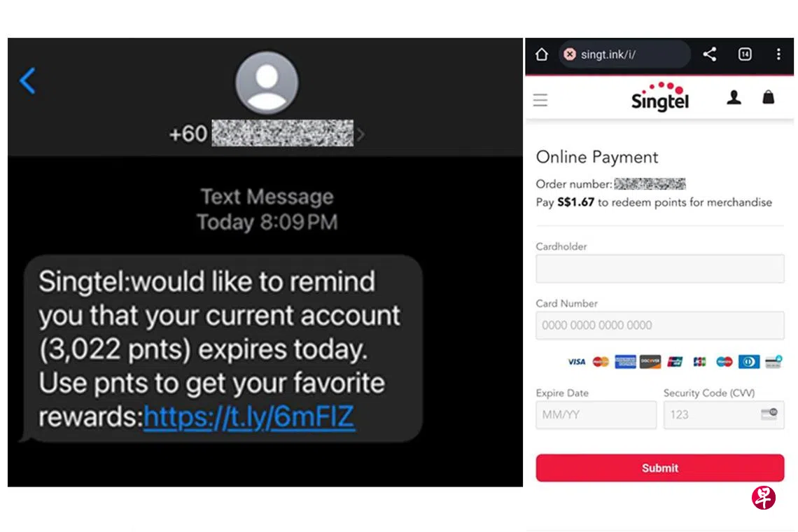798x532 pixels.
Task: Tap the insecure site warning icon
Action: coord(570,54)
